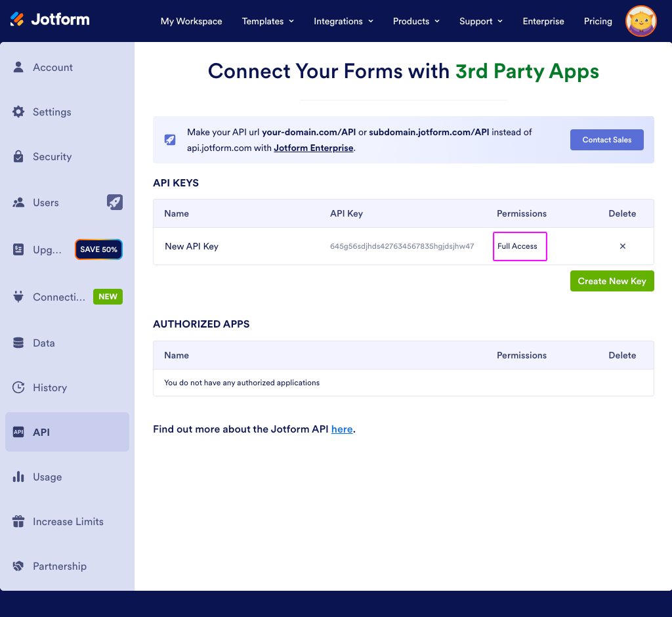This screenshot has height=617, width=672.
Task: Click the rocket icon in the Enterprise banner
Action: 170,140
